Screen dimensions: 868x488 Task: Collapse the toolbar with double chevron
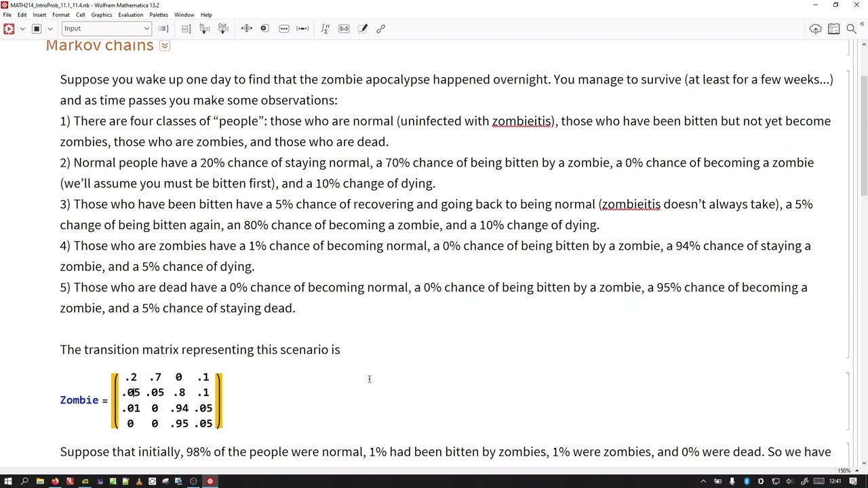click(863, 24)
